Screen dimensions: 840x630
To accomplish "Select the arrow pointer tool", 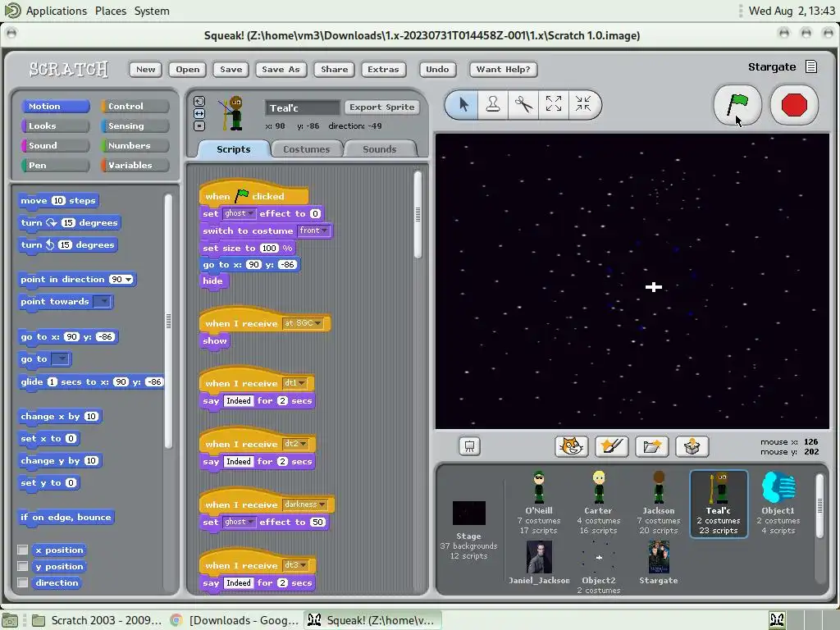I will 463,104.
